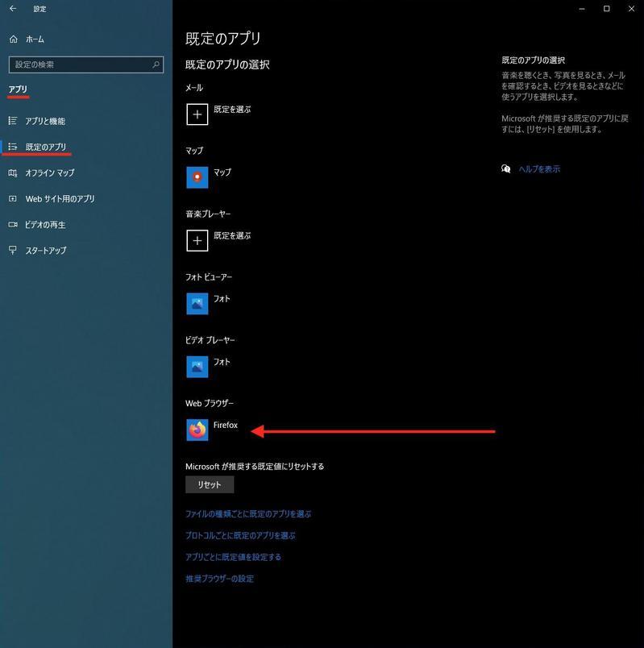Click the Firefox icon under Web ブラウザー
This screenshot has height=648, width=644.
coord(197,430)
